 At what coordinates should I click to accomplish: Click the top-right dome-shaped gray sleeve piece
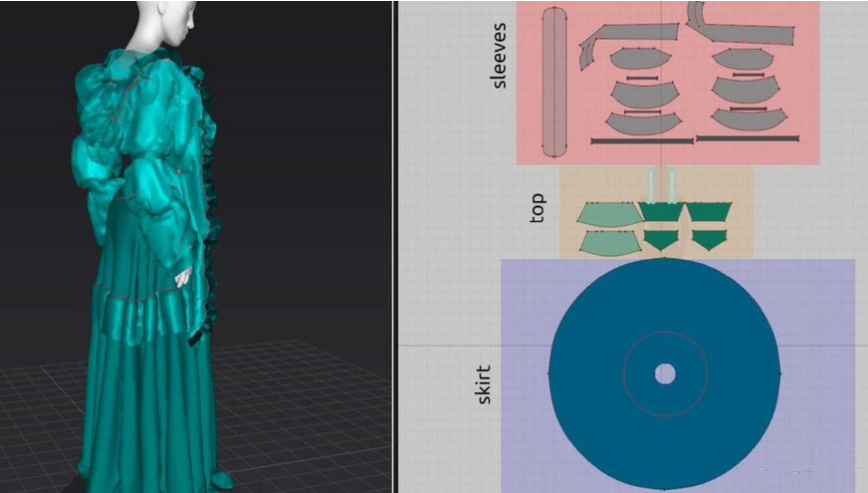pos(743,60)
